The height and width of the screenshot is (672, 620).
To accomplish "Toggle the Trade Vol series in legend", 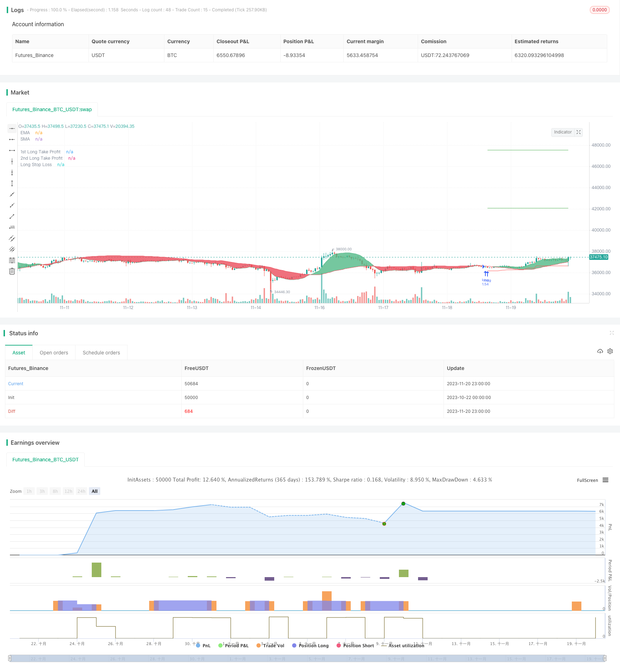I will click(x=270, y=645).
